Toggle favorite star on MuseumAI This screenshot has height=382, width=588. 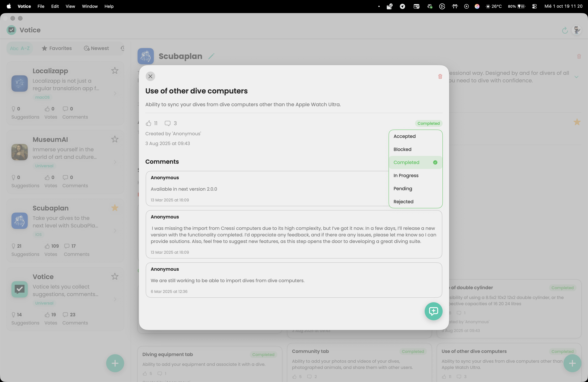click(115, 139)
